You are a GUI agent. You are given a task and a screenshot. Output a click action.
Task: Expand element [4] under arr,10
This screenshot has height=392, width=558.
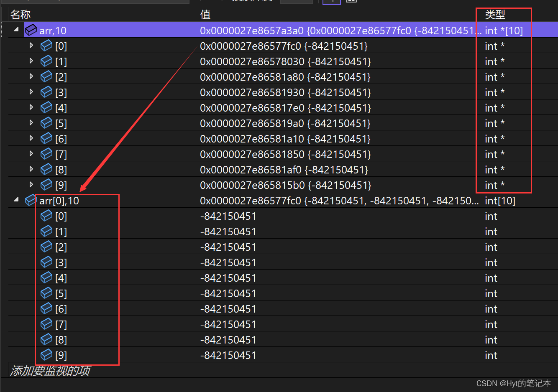pyautogui.click(x=31, y=107)
